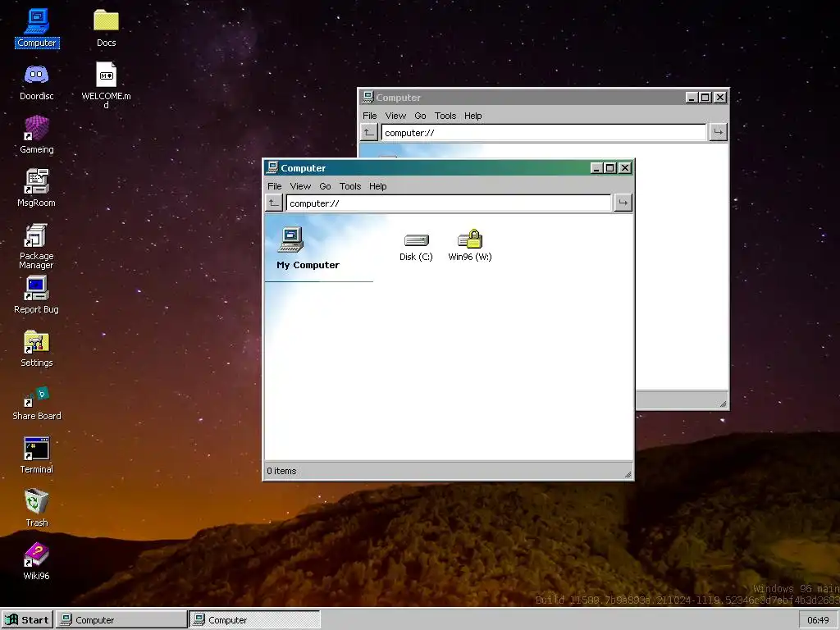Open File menu in background Computer window
840x630 pixels.
tap(370, 116)
